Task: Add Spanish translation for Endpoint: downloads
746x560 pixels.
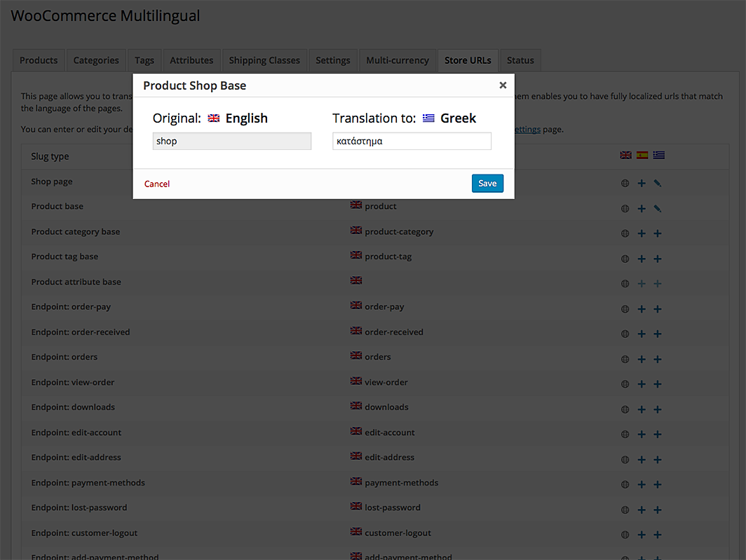Action: point(642,409)
